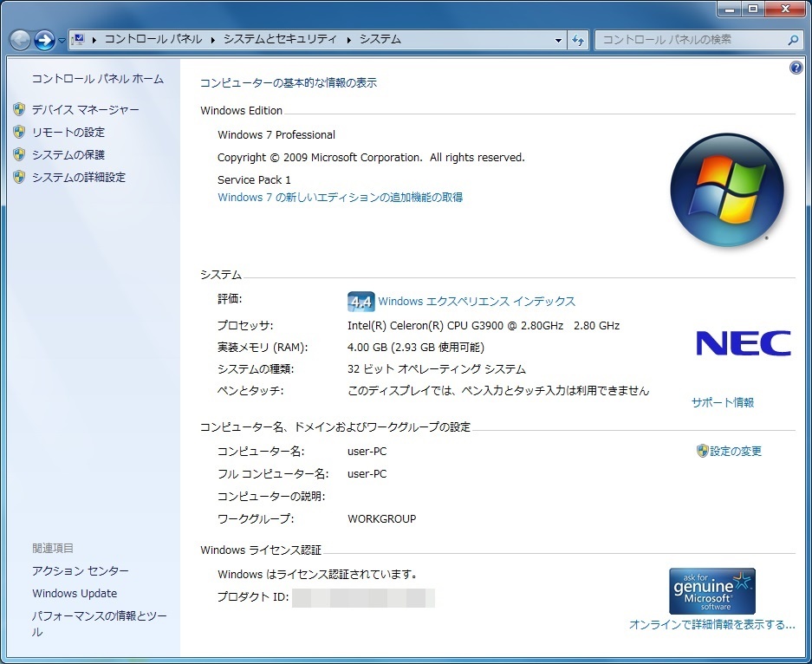Click the shield icon beside 設定の変更
Image resolution: width=812 pixels, height=664 pixels.
[x=702, y=451]
